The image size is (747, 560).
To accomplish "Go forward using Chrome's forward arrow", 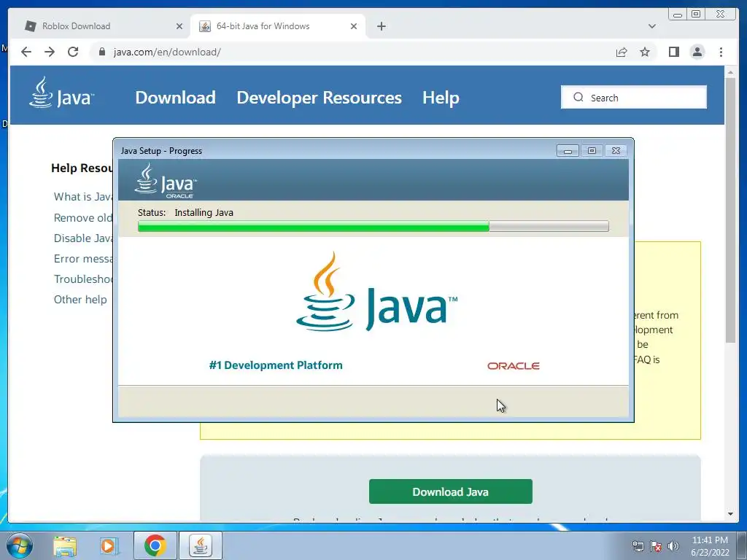I will point(50,52).
